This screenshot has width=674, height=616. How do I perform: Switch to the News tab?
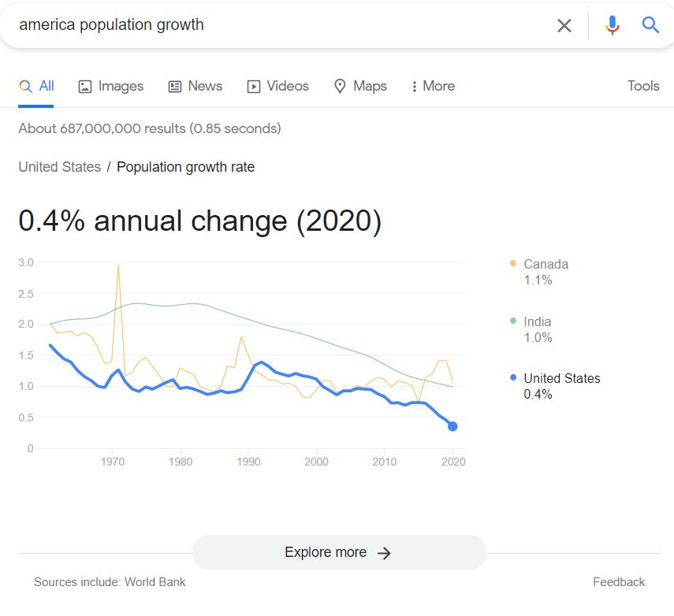click(x=195, y=86)
